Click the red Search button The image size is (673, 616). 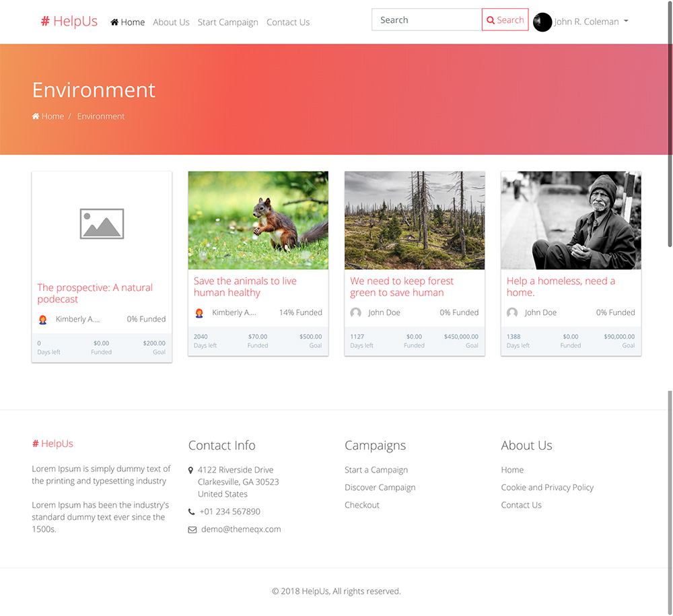pyautogui.click(x=505, y=20)
